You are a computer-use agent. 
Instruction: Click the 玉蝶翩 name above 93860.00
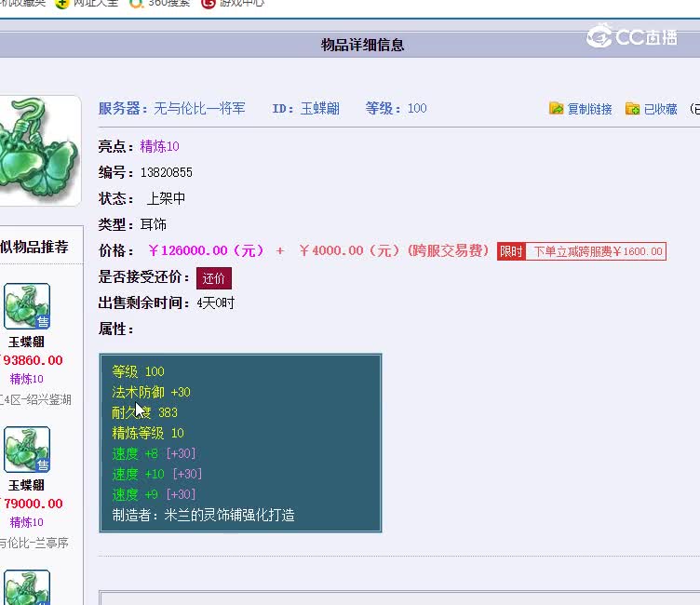coord(26,342)
